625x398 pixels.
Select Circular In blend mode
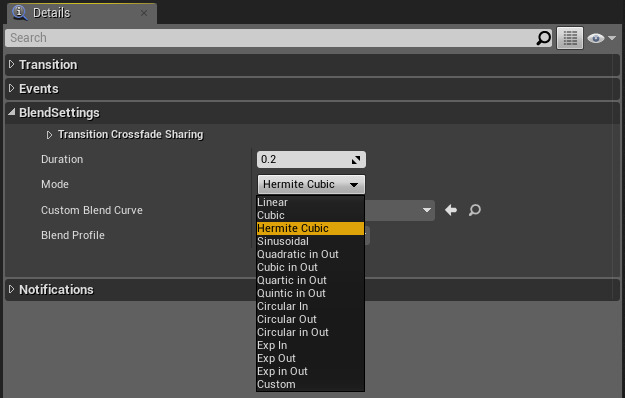coord(311,306)
